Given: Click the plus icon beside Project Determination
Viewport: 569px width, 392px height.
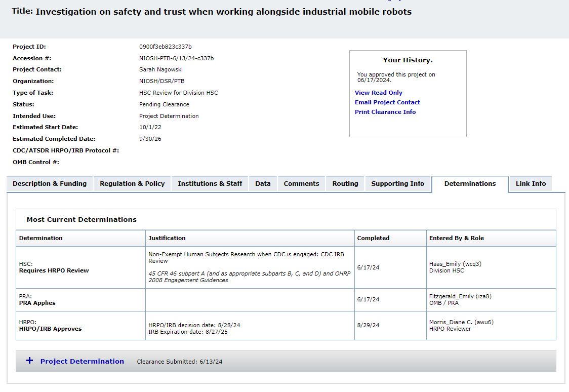Looking at the screenshot, I should [x=30, y=361].
